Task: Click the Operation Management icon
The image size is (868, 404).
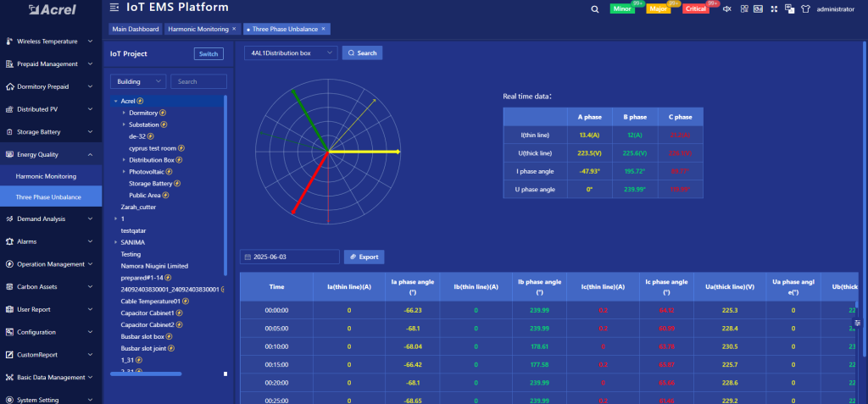Action: coord(8,264)
